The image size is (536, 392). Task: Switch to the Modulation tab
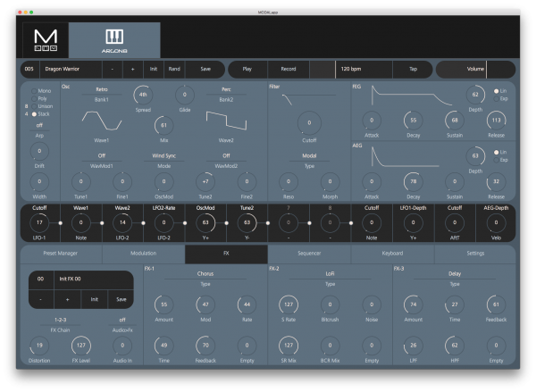pos(144,254)
